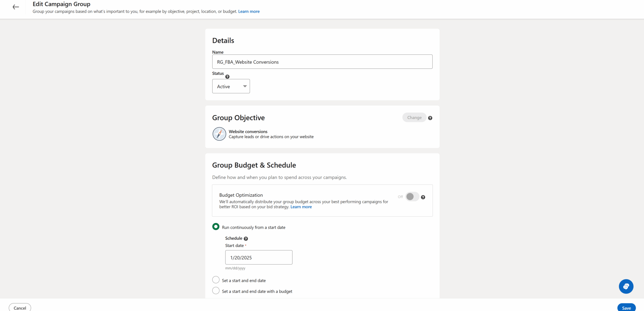Open the Status help question-mark icon
The image size is (644, 311).
click(x=227, y=77)
